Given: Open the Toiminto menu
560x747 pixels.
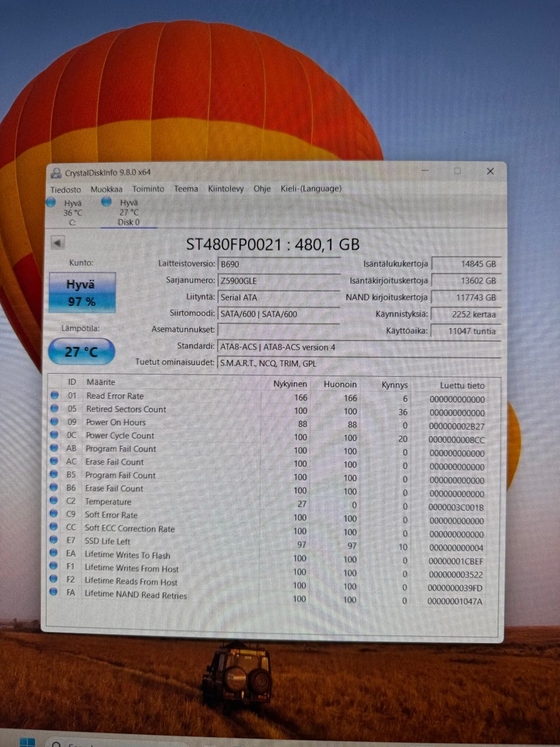Looking at the screenshot, I should [x=148, y=189].
